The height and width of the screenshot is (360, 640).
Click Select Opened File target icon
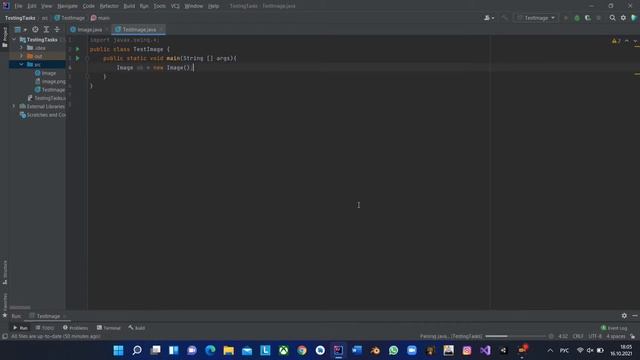coord(36,29)
